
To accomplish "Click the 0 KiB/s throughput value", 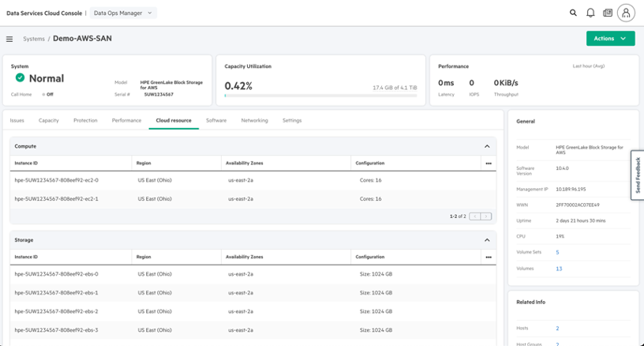I will pyautogui.click(x=506, y=83).
